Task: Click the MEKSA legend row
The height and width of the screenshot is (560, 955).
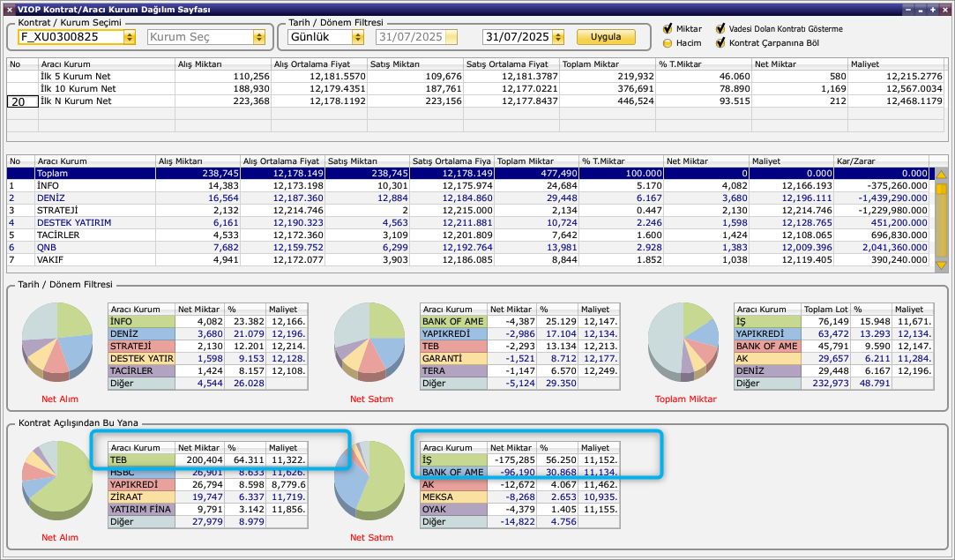Action: [x=520, y=497]
